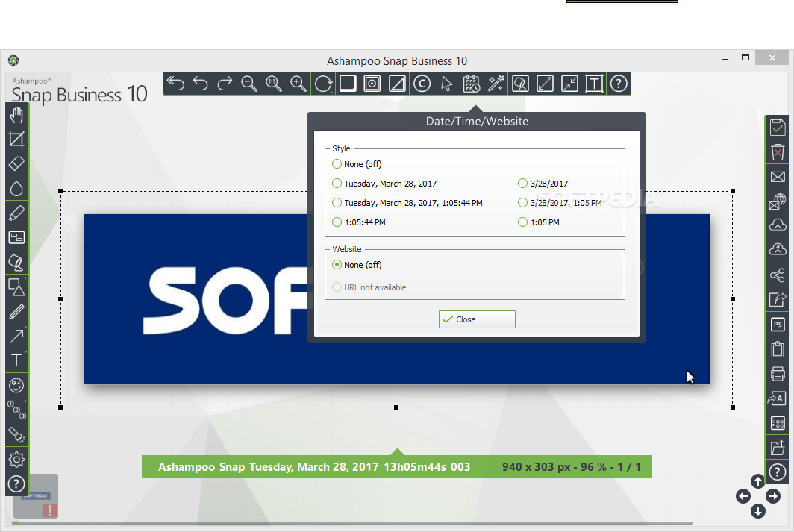Select the numbered steps tool
Image resolution: width=794 pixels, height=532 pixels.
(x=16, y=410)
